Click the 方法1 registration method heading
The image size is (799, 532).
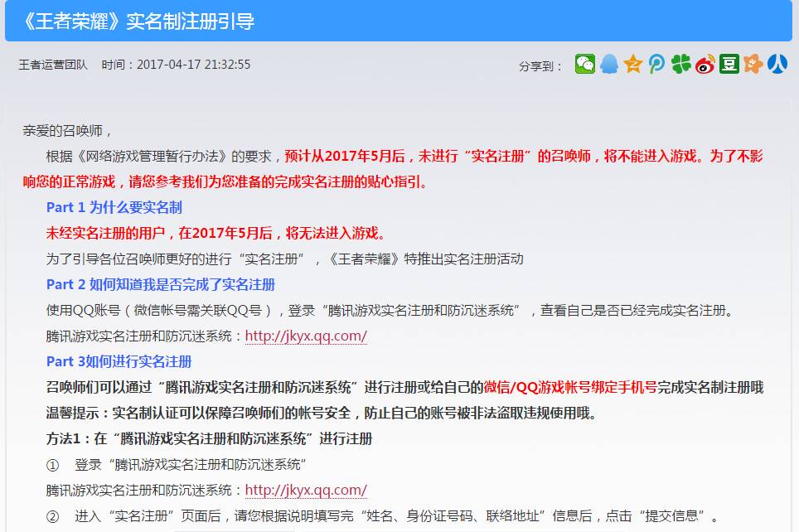click(x=209, y=438)
